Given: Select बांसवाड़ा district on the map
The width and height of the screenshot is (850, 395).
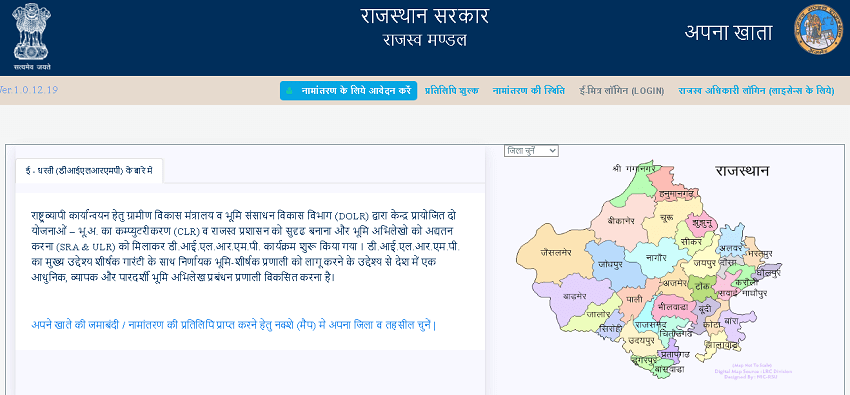Looking at the screenshot, I should 669,370.
